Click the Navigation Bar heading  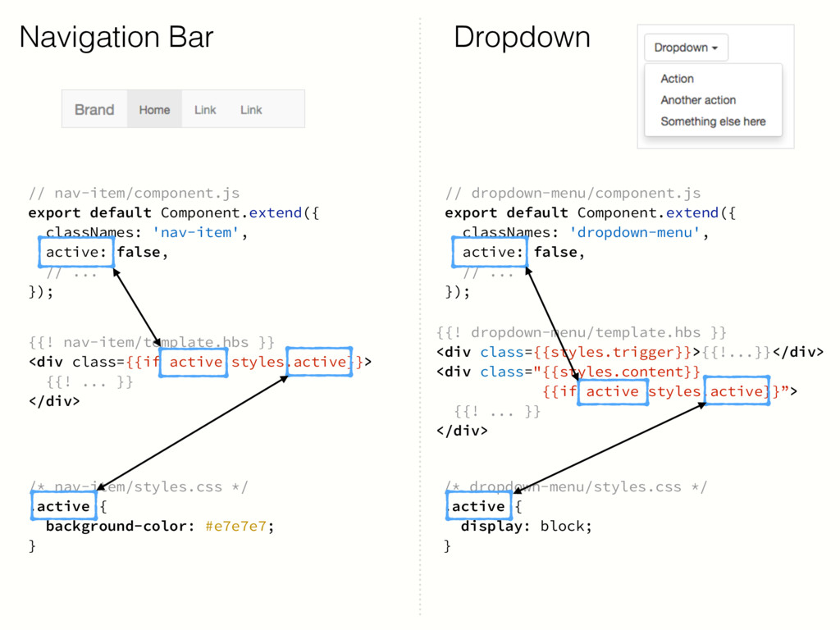pyautogui.click(x=116, y=37)
